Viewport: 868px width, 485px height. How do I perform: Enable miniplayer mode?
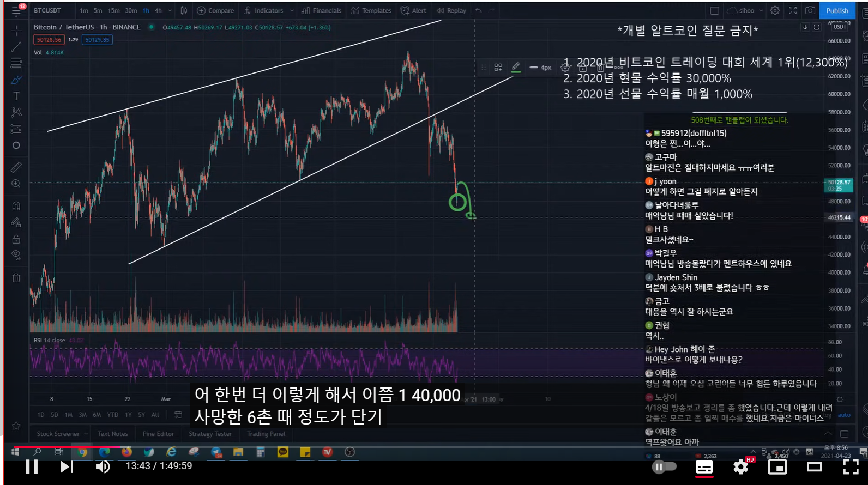[x=777, y=467]
